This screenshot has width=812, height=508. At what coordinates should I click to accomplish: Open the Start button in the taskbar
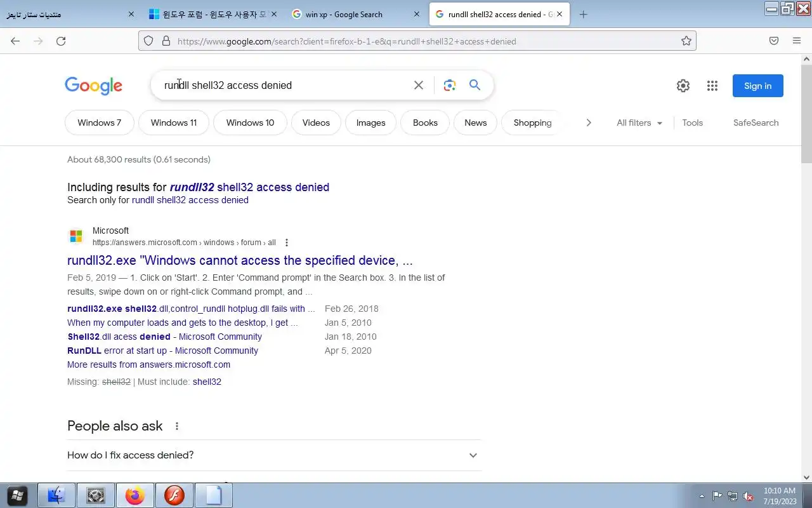17,495
